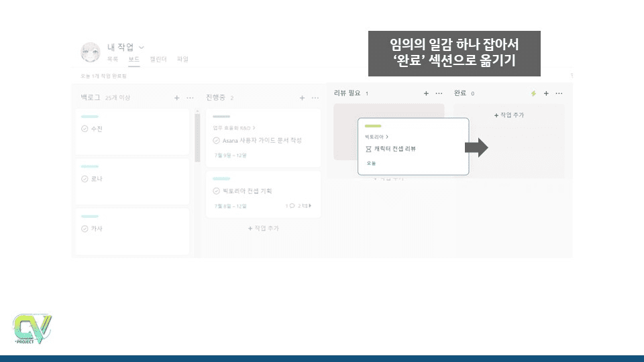Click the plus icon in 리뷰 필요 header
This screenshot has width=644, height=362.
tap(426, 93)
